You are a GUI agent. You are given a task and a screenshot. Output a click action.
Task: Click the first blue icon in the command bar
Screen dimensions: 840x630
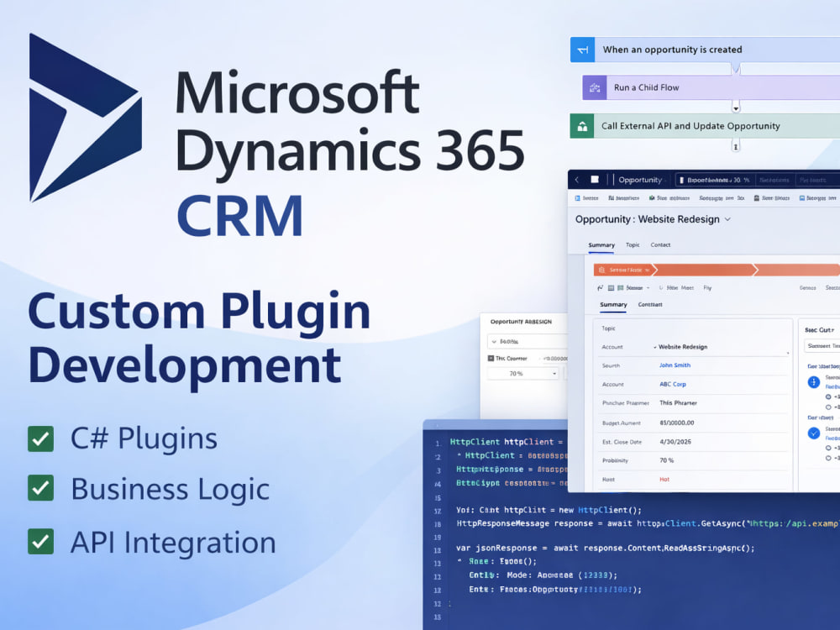(x=578, y=198)
